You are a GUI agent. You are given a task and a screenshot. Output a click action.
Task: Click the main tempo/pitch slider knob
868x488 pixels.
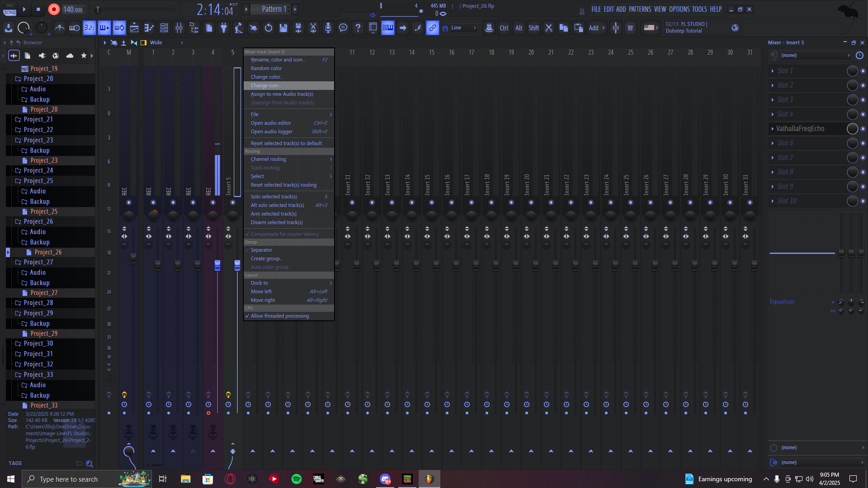(x=98, y=9)
